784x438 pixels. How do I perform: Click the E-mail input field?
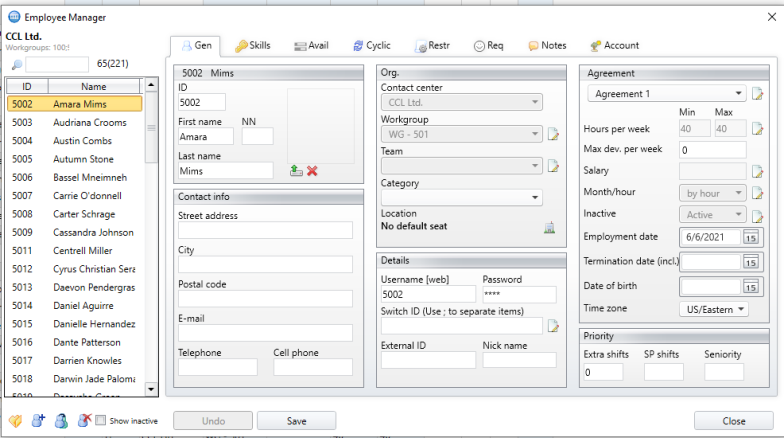click(x=265, y=333)
